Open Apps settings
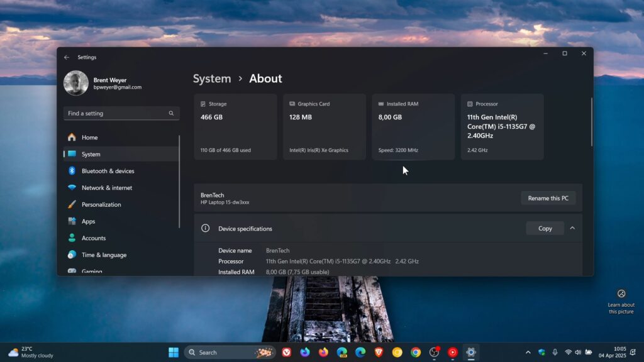This screenshot has height=362, width=644. click(121, 222)
